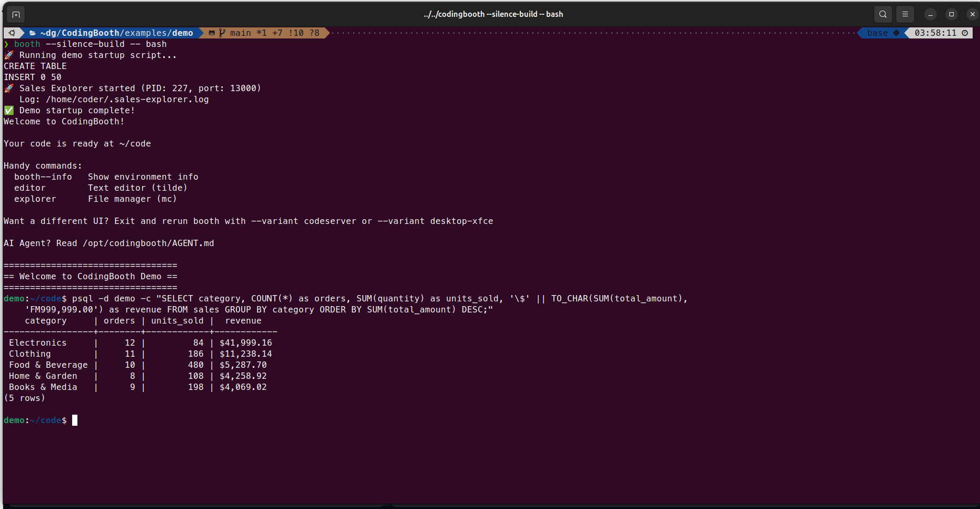This screenshot has width=980, height=509.
Task: Click the Books & Media row label
Action: click(43, 387)
